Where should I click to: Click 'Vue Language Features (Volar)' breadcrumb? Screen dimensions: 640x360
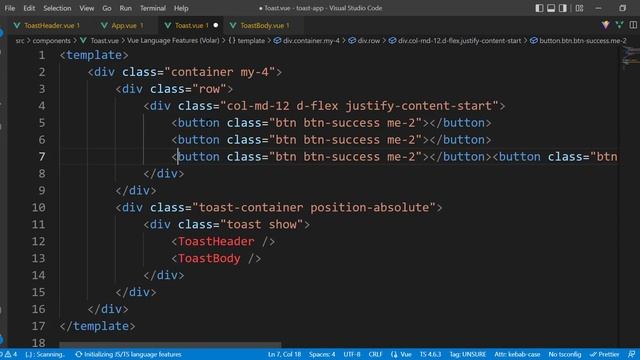[173, 40]
